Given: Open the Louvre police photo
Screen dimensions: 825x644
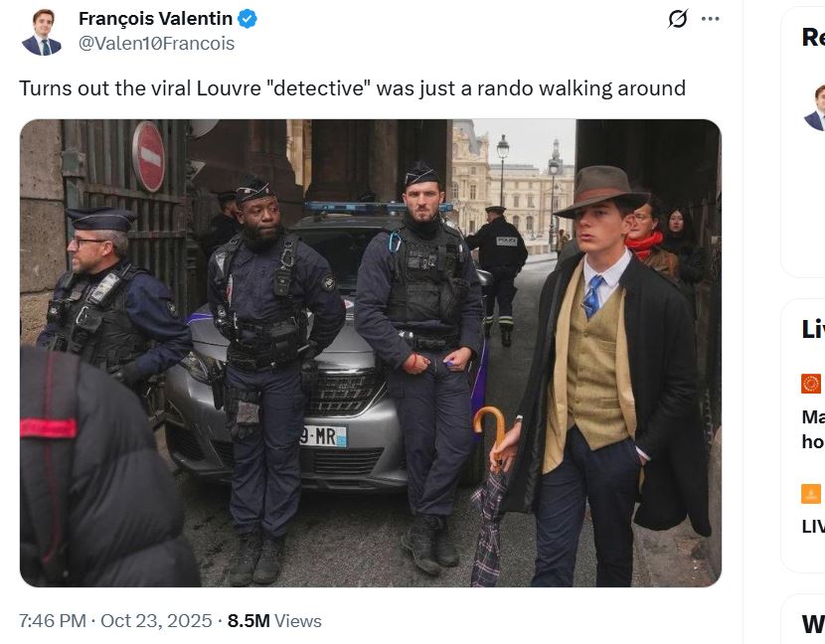Looking at the screenshot, I should [370, 353].
